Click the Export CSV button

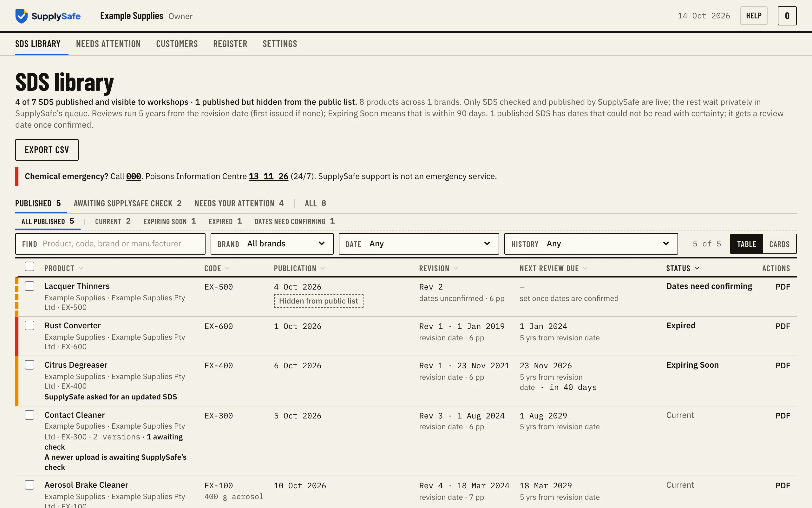coord(47,150)
